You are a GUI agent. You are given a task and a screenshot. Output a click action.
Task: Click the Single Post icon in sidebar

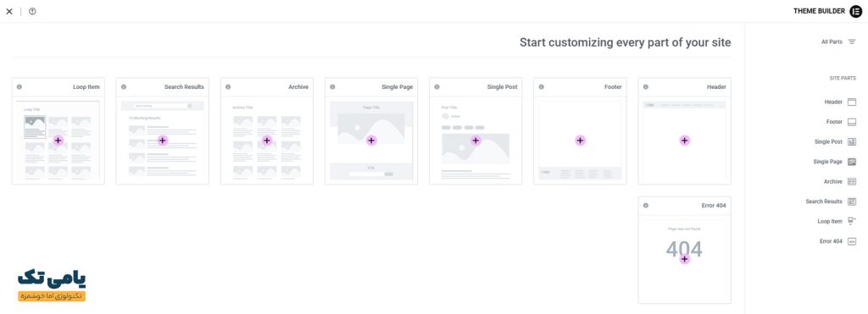pos(852,142)
